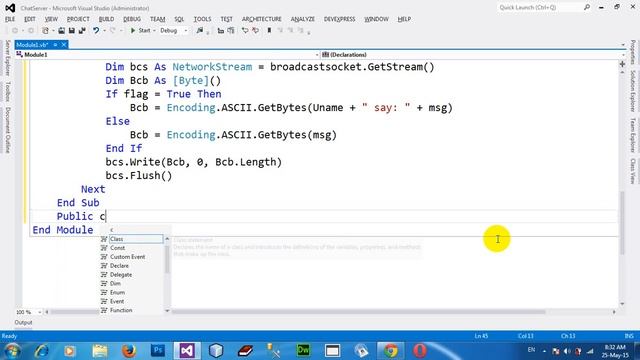Click the volume speaker tray icon
Image resolution: width=640 pixels, height=360 pixels.
point(567,351)
